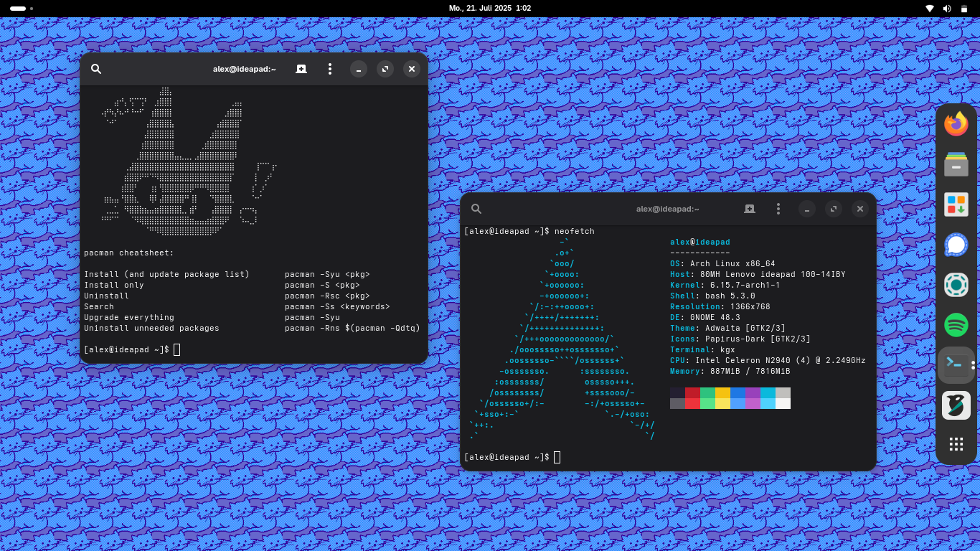Click the title 'alex@ideapad:~' of cheatsheet terminal
The image size is (980, 551).
coord(245,69)
